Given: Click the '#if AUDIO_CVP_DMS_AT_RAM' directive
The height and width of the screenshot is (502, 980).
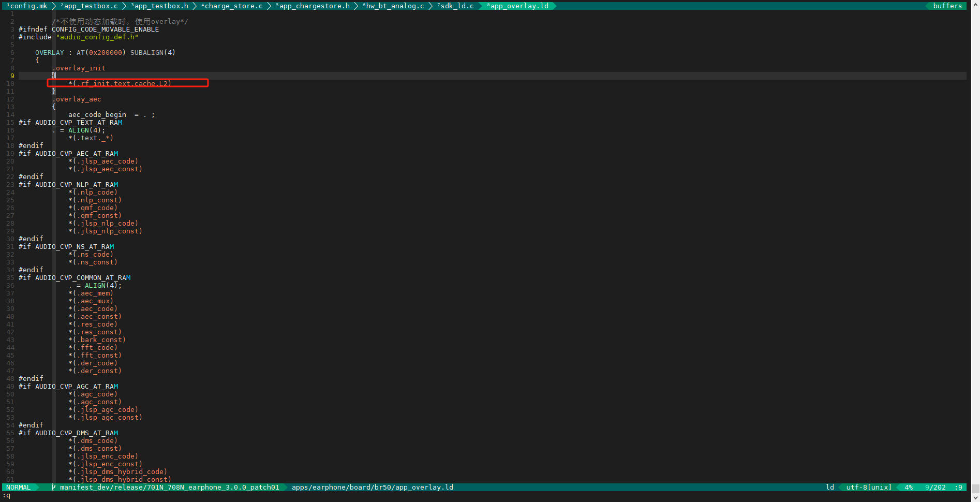Looking at the screenshot, I should point(68,433).
